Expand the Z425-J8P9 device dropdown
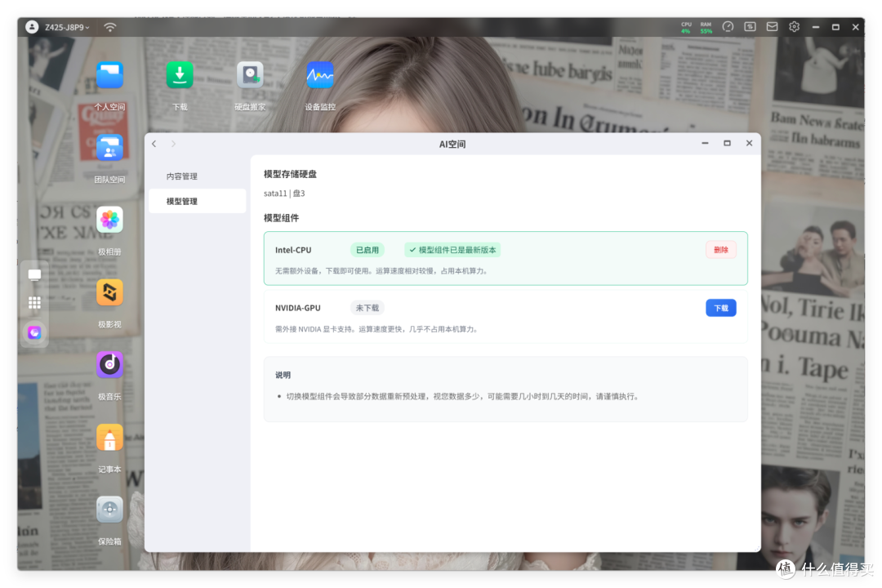Image resolution: width=882 pixels, height=588 pixels. pyautogui.click(x=67, y=27)
